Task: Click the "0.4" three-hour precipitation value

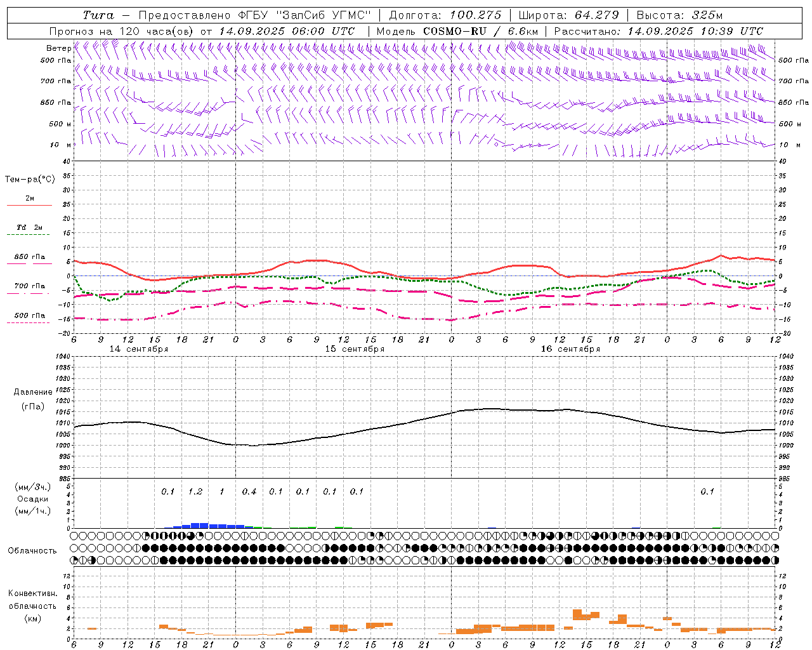Action: (x=249, y=492)
